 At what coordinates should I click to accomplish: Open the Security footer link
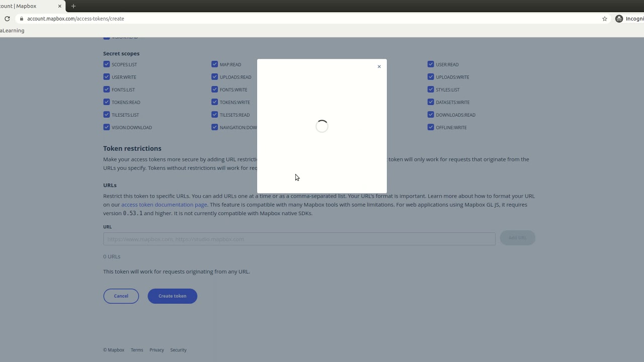pyautogui.click(x=178, y=350)
